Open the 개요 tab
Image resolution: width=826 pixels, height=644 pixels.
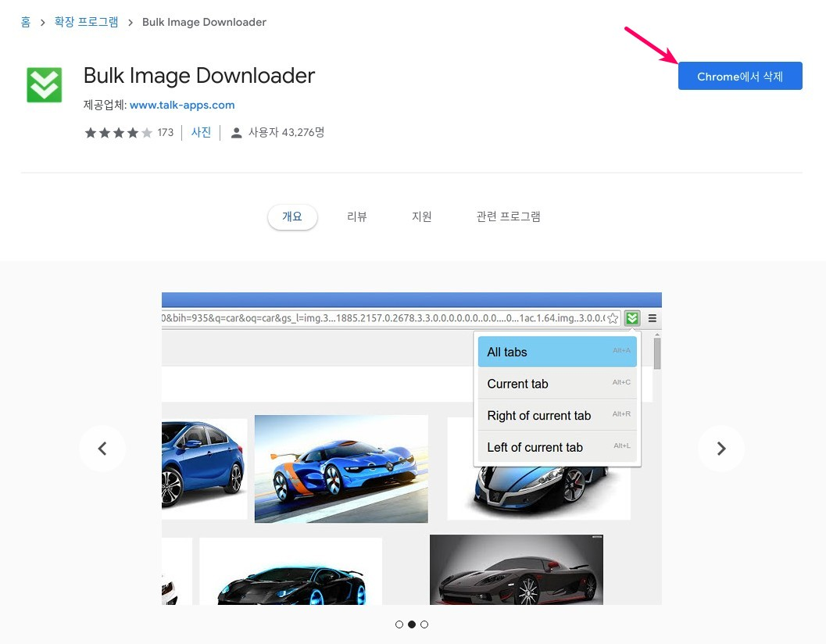pyautogui.click(x=292, y=216)
